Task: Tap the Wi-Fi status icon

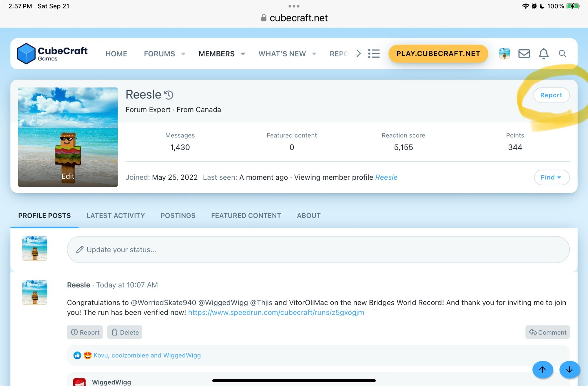Action: pyautogui.click(x=525, y=6)
